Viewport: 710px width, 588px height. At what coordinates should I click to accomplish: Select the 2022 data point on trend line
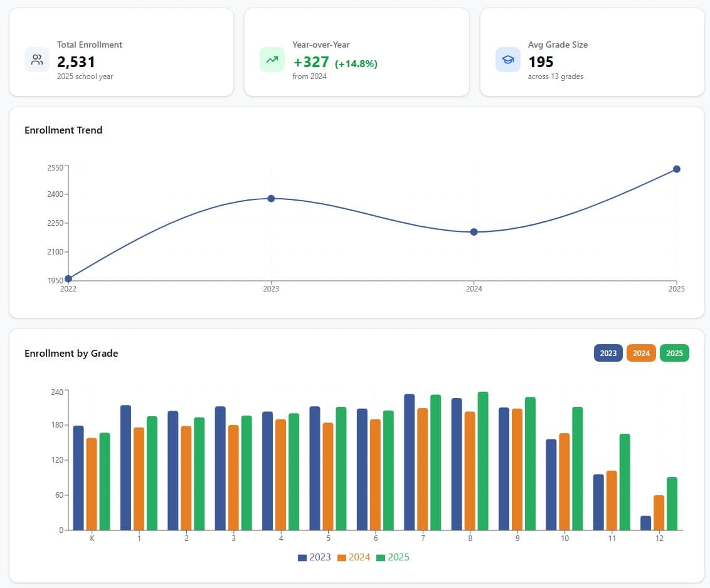click(68, 279)
